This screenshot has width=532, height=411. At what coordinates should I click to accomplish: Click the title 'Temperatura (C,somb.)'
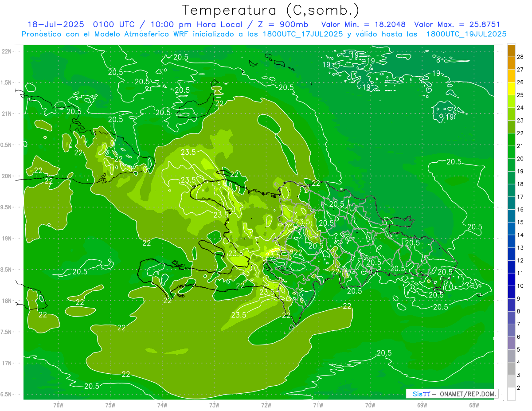[x=270, y=10]
